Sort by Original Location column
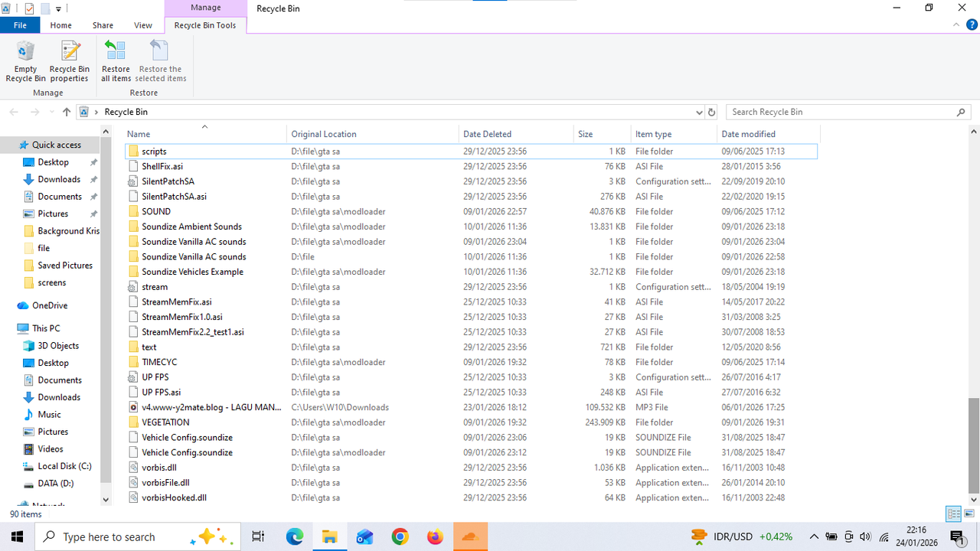 coord(373,134)
